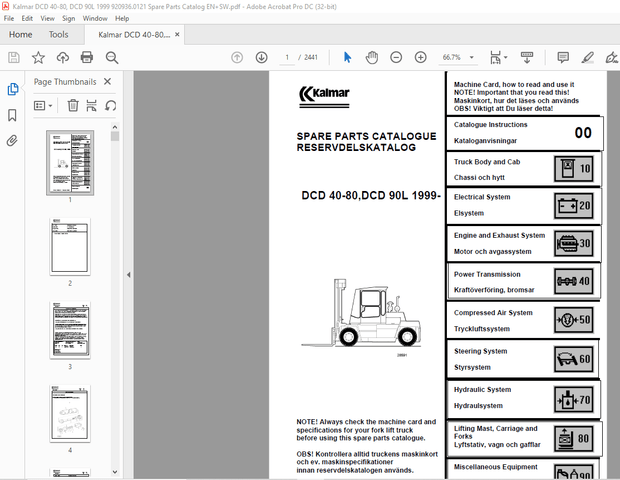Click scrolling mode keyboard icon
Screen dimensions: 620x480
tap(527, 58)
